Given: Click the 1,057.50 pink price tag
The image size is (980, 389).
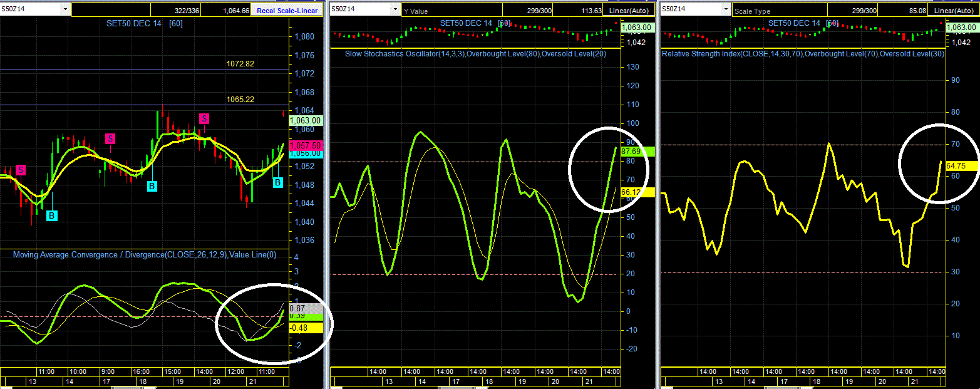Looking at the screenshot, I should [x=306, y=145].
